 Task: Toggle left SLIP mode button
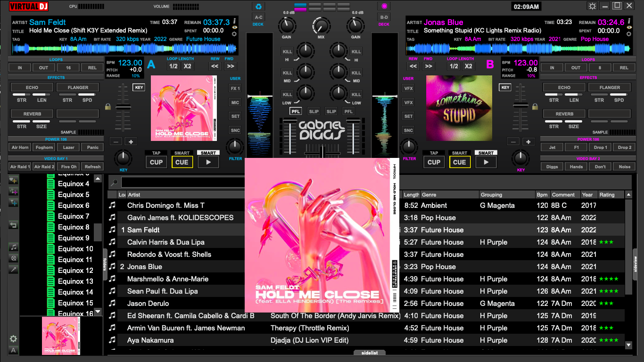tap(314, 111)
